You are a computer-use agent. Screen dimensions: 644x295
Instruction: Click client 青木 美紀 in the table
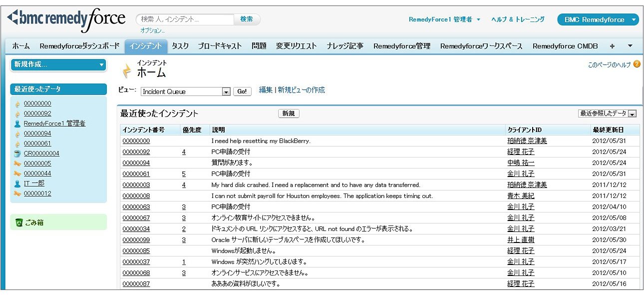point(521,196)
